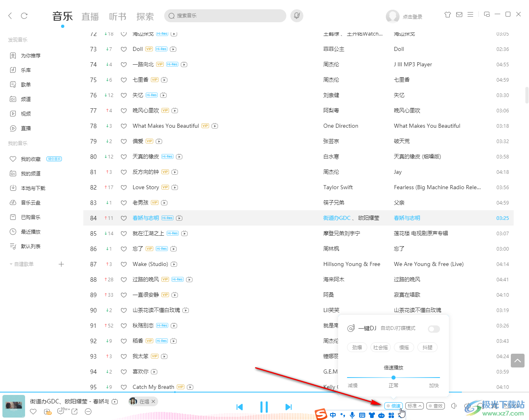
Task: Download the playing song (VIP icon)
Action: pyautogui.click(x=47, y=412)
